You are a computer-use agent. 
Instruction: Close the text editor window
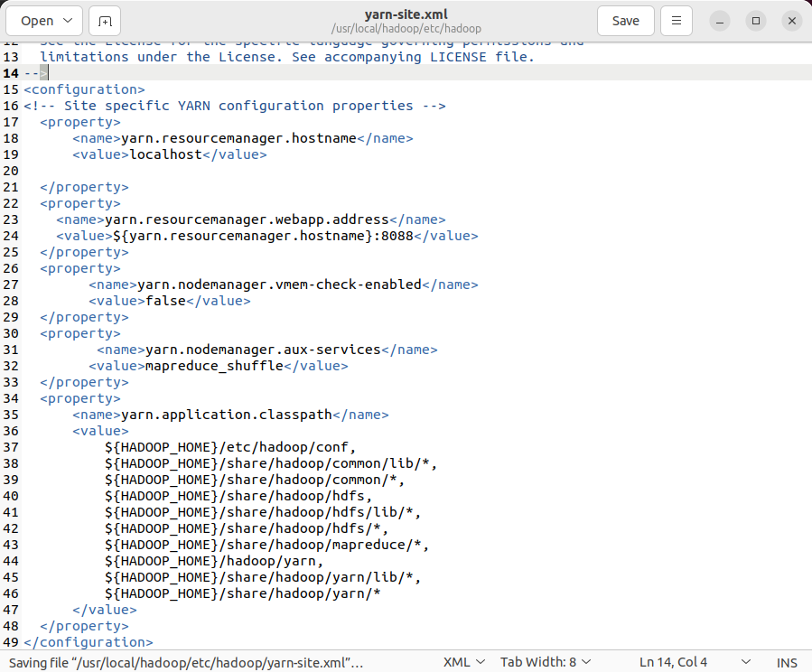click(x=792, y=22)
